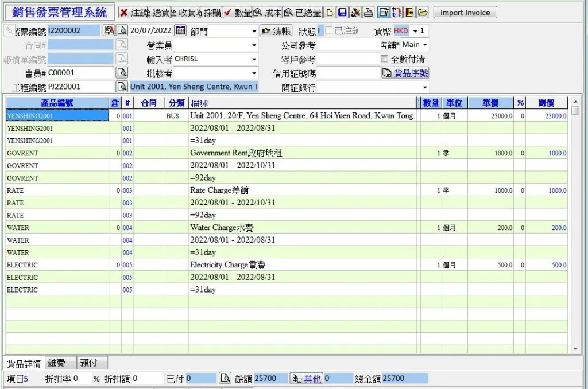Create a new blank invoice document
The image size is (588, 389).
coord(329,13)
